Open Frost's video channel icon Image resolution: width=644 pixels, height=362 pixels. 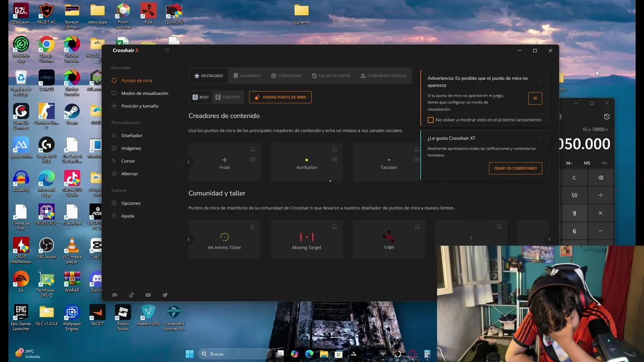tap(253, 159)
